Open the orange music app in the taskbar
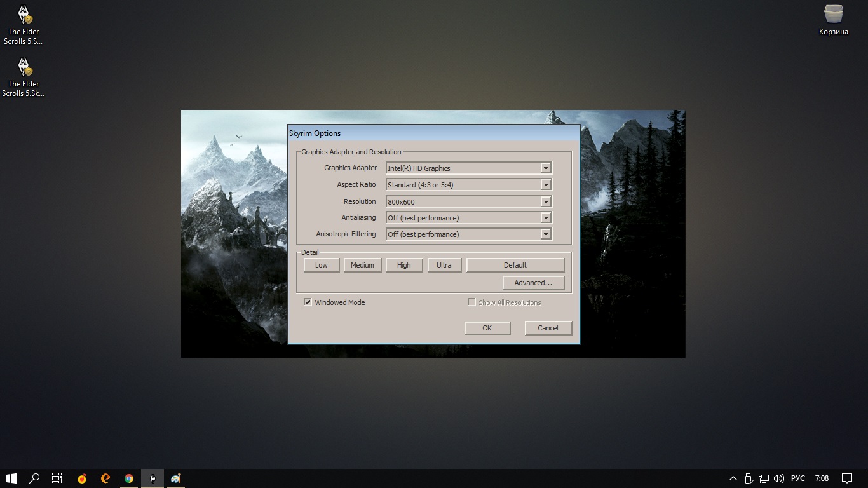The image size is (868, 488). (x=82, y=478)
